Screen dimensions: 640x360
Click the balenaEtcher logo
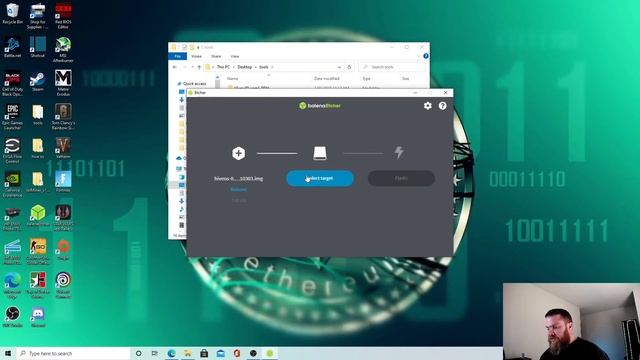coord(320,106)
